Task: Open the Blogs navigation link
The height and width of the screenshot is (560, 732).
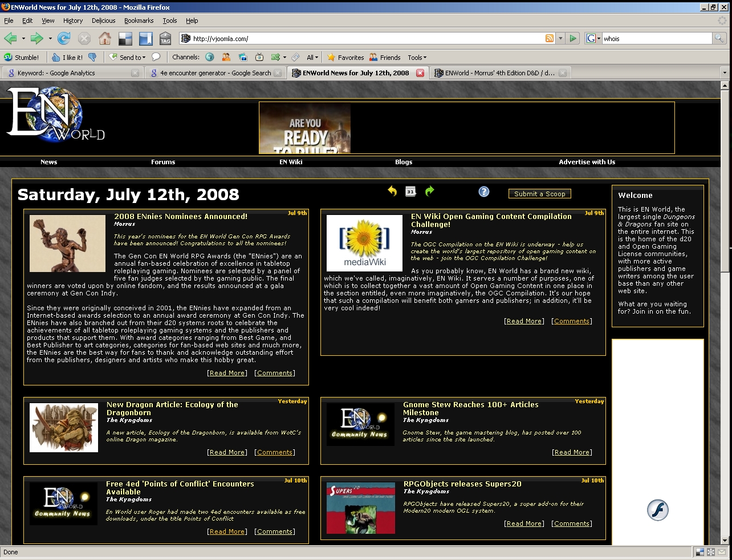Action: coord(404,162)
